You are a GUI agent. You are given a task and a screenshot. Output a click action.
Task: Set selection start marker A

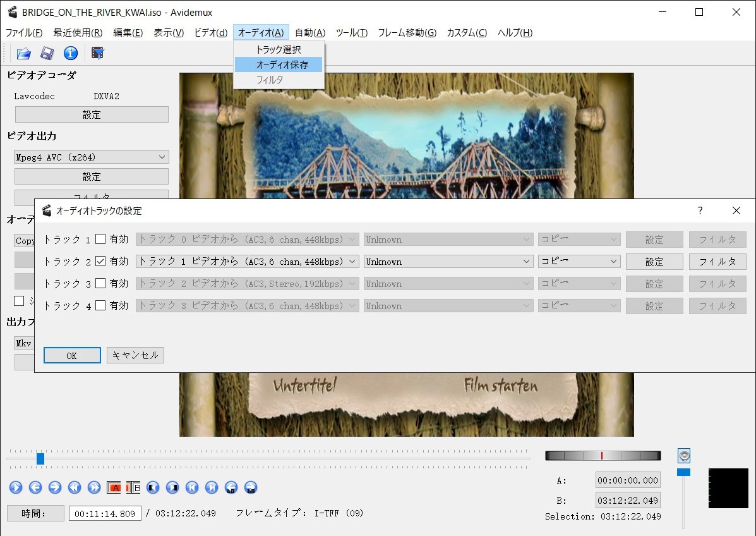[114, 487]
